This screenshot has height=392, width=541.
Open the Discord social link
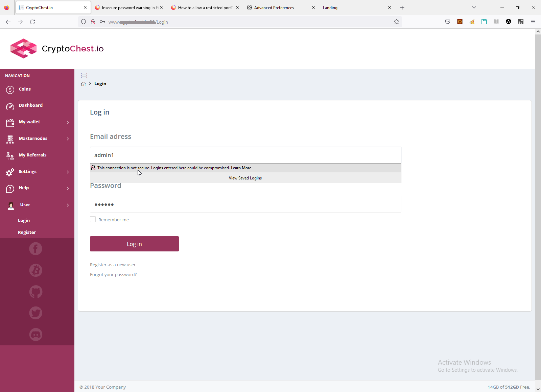coord(36,335)
